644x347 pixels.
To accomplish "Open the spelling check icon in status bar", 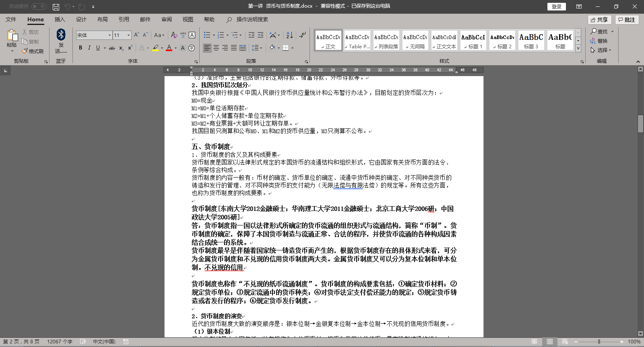I will tap(83, 342).
